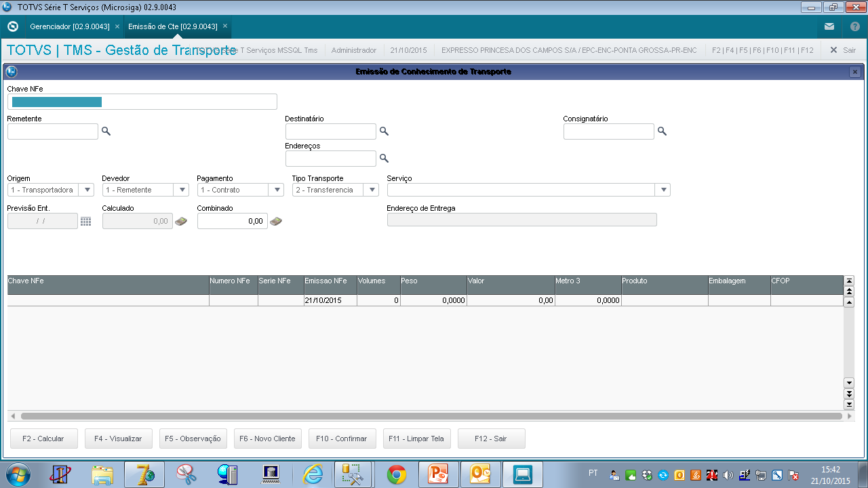Open PowerPoint from the taskbar

[439, 474]
